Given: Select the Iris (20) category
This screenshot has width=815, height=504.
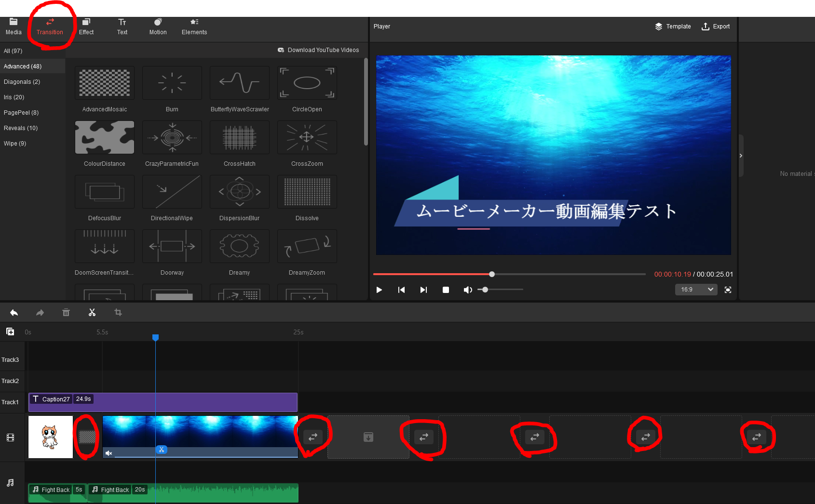Looking at the screenshot, I should [x=14, y=97].
